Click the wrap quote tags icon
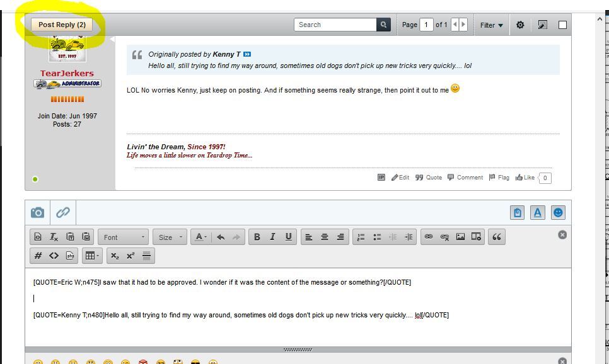 [x=497, y=237]
